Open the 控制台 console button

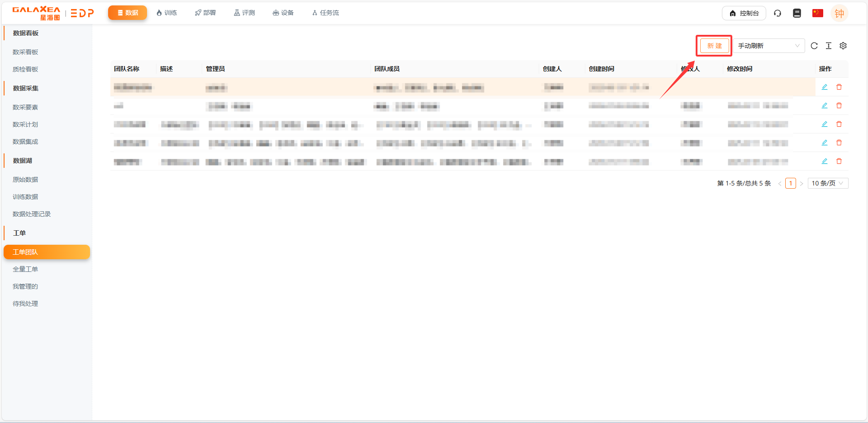(x=744, y=13)
